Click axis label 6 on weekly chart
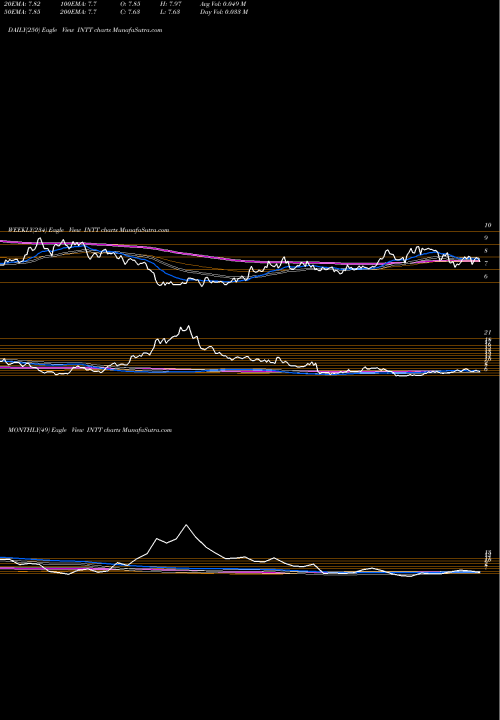Screen dimensions: 500x720 [x=486, y=276]
